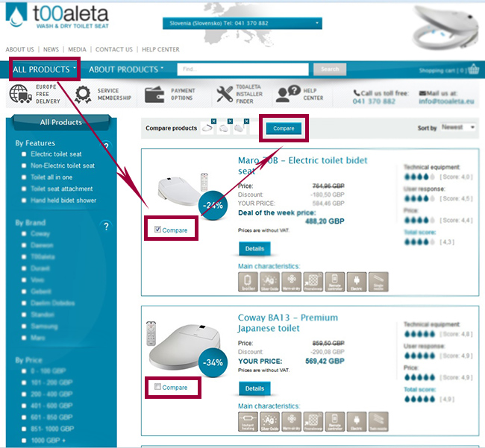
Task: Click the Help Center person question icon
Action: (288, 94)
